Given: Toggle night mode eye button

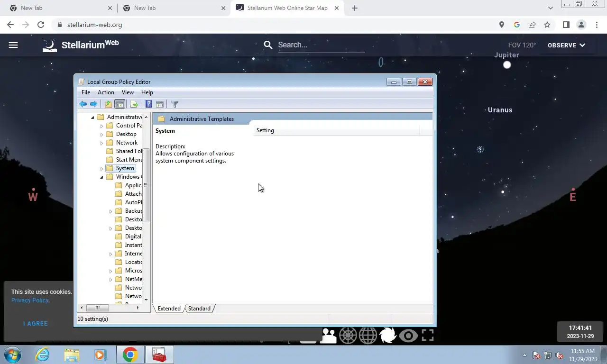Looking at the screenshot, I should [x=408, y=336].
